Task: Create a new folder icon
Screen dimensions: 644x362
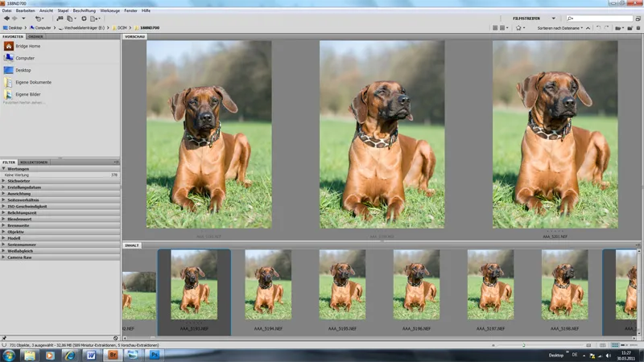Action: click(630, 28)
